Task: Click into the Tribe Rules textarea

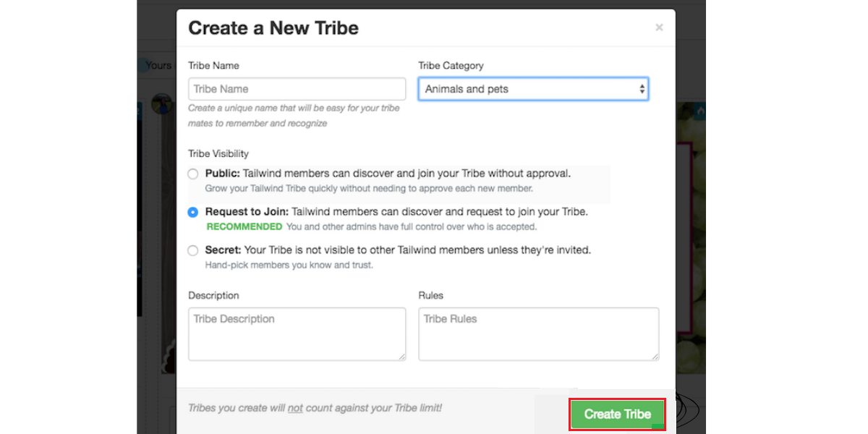Action: click(538, 333)
